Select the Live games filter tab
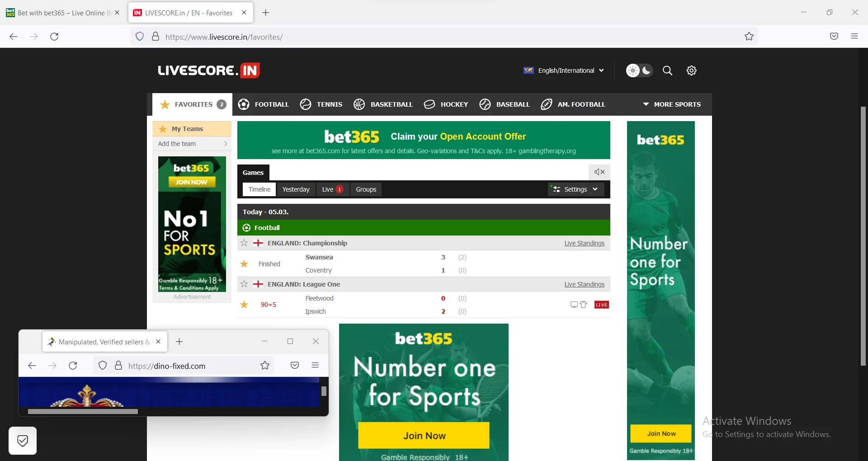Image resolution: width=868 pixels, height=461 pixels. point(333,189)
